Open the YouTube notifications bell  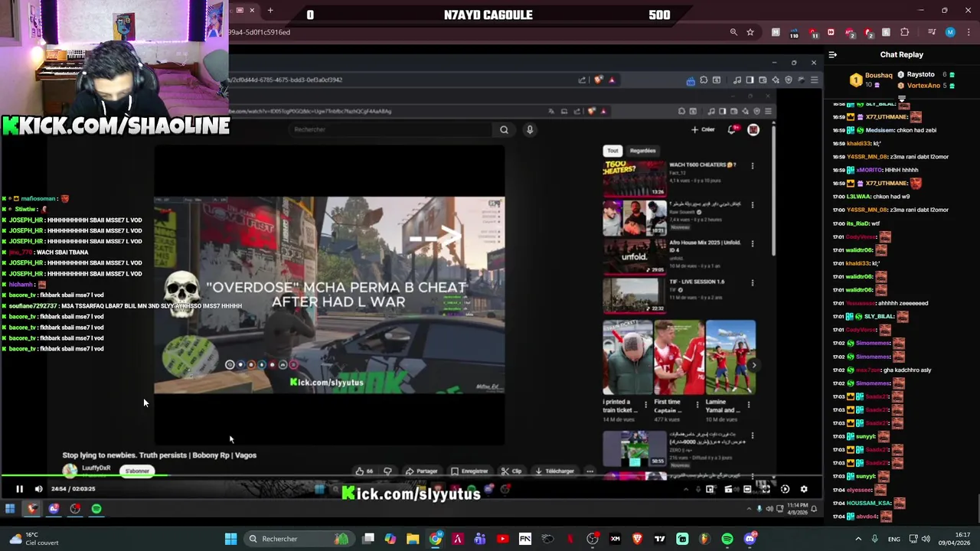coord(733,129)
